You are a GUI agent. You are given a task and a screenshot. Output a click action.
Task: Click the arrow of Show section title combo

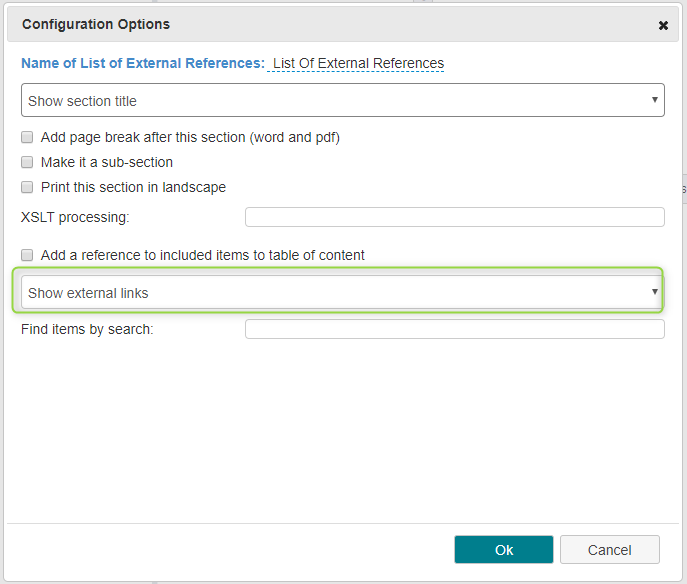click(x=655, y=100)
